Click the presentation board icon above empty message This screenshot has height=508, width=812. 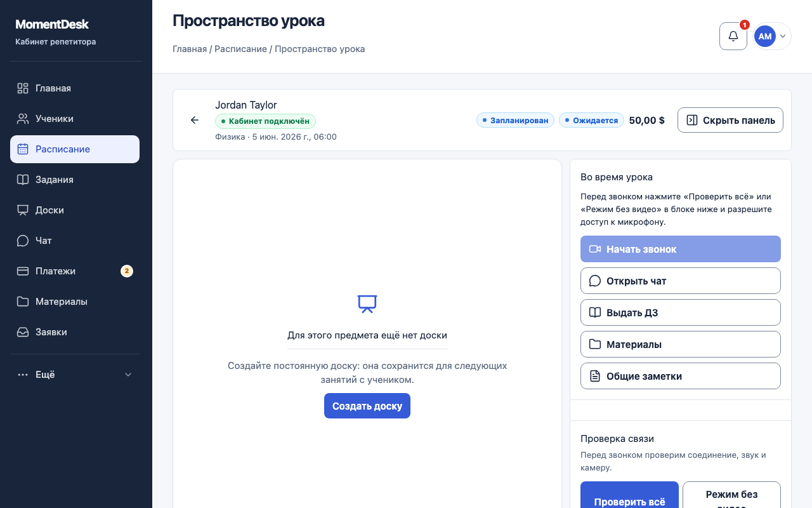pos(367,304)
